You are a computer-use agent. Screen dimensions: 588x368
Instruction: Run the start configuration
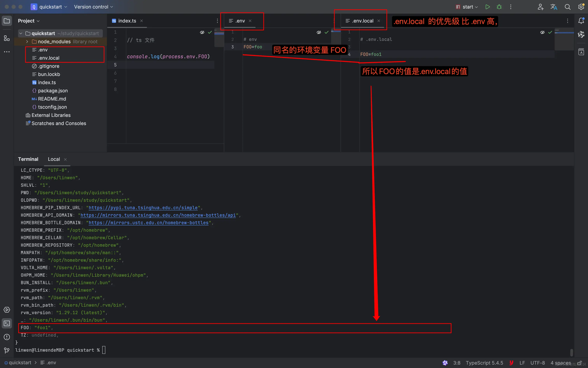pos(487,7)
